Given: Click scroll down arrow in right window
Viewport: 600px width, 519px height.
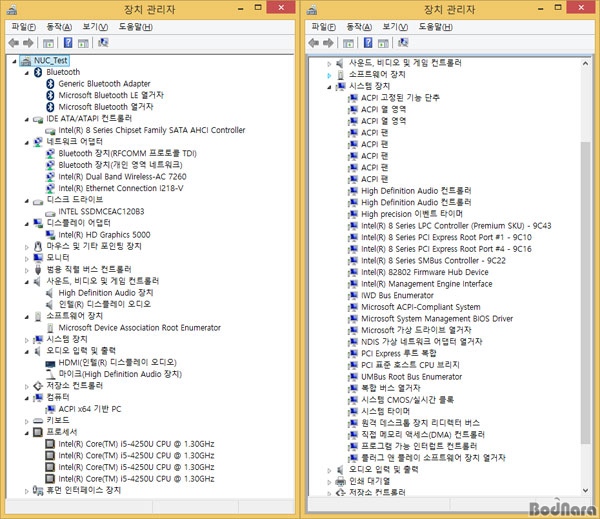Looking at the screenshot, I should [x=585, y=490].
